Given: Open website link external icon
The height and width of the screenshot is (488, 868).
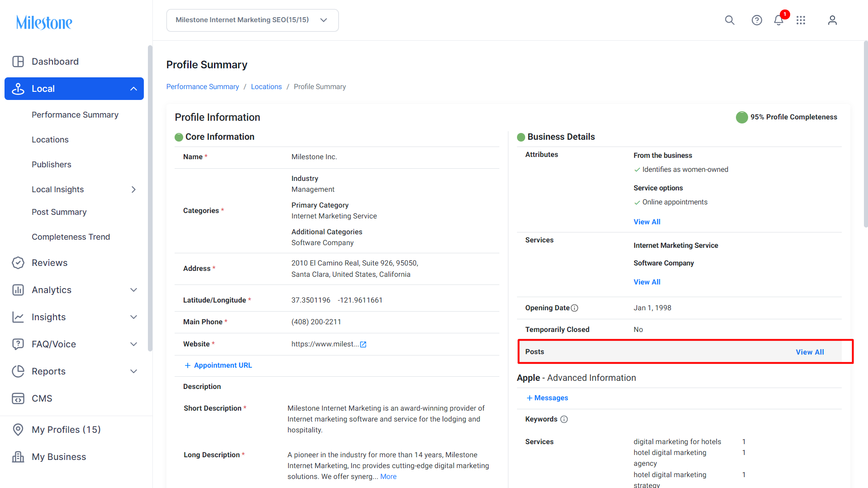Looking at the screenshot, I should coord(363,345).
